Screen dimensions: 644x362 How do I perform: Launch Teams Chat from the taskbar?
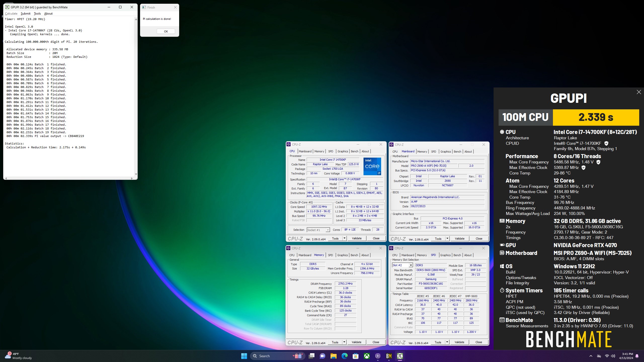coord(322,356)
